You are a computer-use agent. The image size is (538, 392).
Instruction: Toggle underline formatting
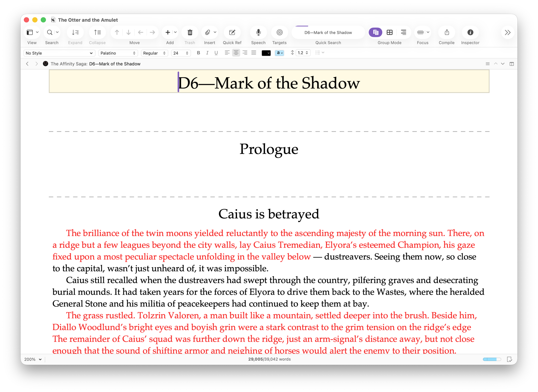tap(216, 53)
